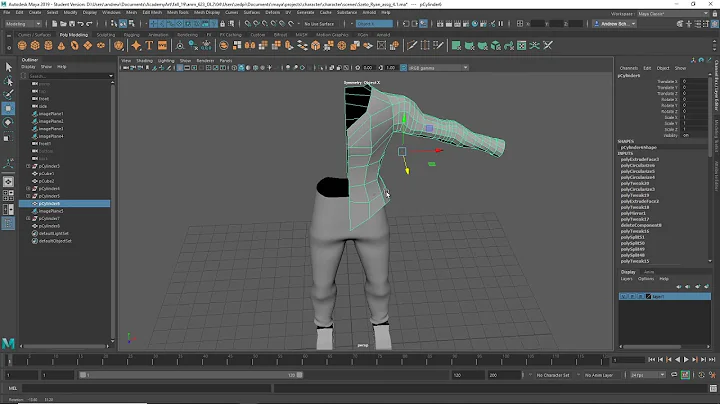Switch to the Sculpting shelf tab
The height and width of the screenshot is (404, 720).
click(x=105, y=32)
